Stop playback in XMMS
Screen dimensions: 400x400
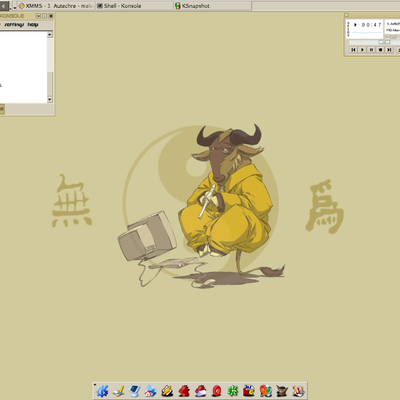click(380, 50)
